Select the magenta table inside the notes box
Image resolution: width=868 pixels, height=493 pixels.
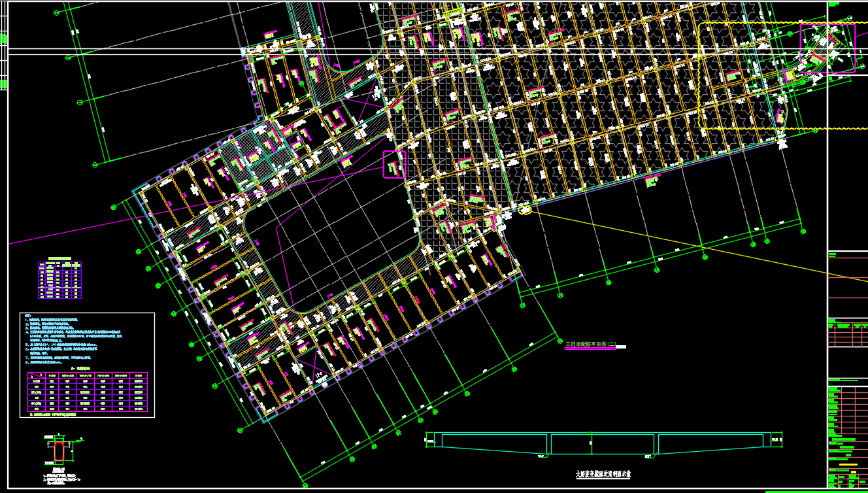click(x=88, y=392)
